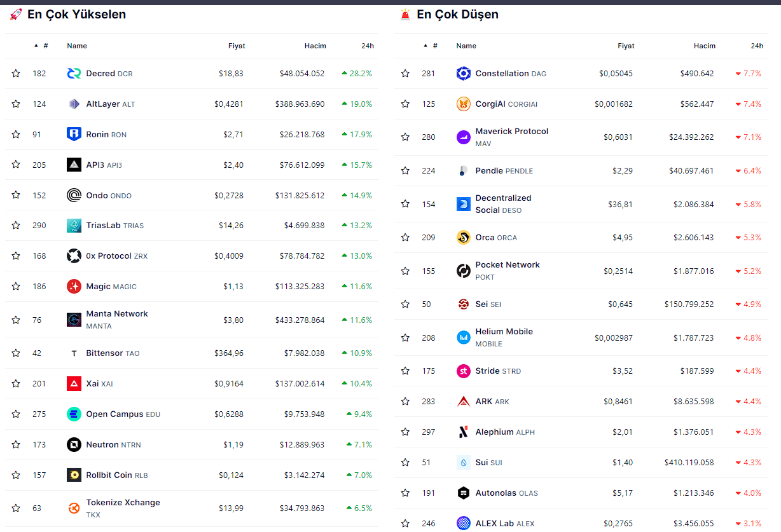
Task: Click the Decred coin logo icon
Action: (x=74, y=74)
